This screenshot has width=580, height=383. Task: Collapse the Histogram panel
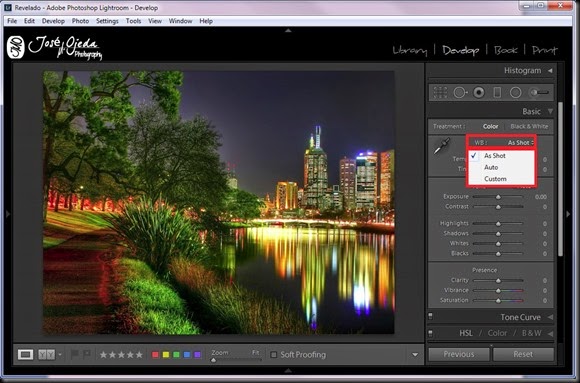click(550, 70)
